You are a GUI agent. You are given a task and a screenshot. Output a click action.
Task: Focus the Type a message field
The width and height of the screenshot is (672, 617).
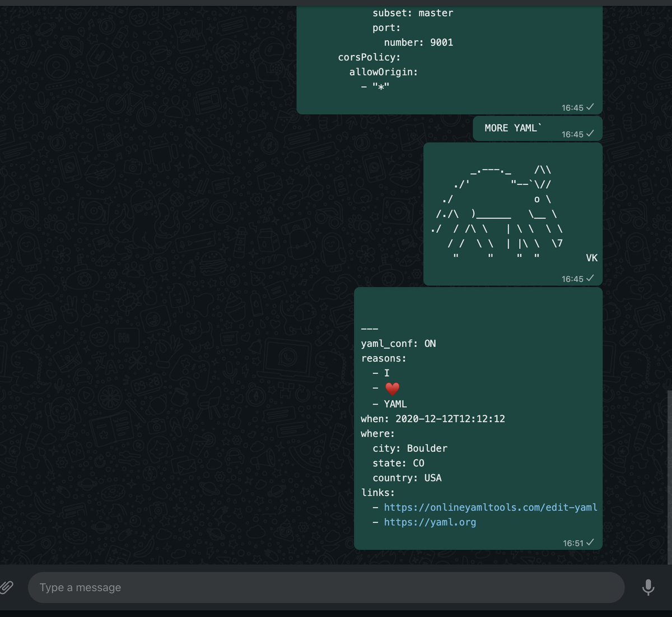[325, 587]
